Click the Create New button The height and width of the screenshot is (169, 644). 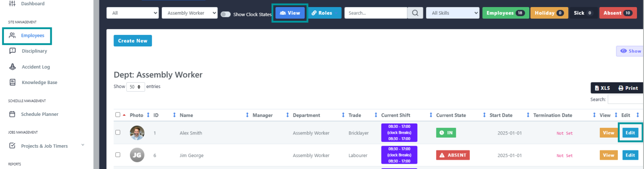[133, 41]
